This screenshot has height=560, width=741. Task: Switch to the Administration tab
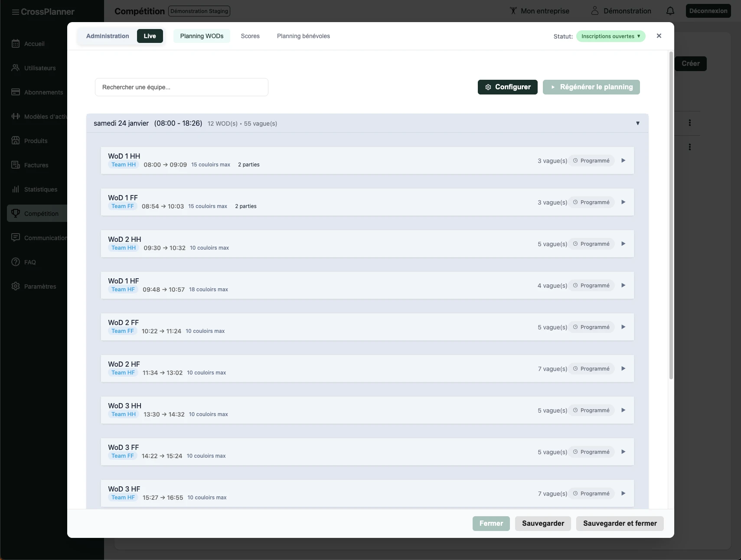tap(108, 36)
